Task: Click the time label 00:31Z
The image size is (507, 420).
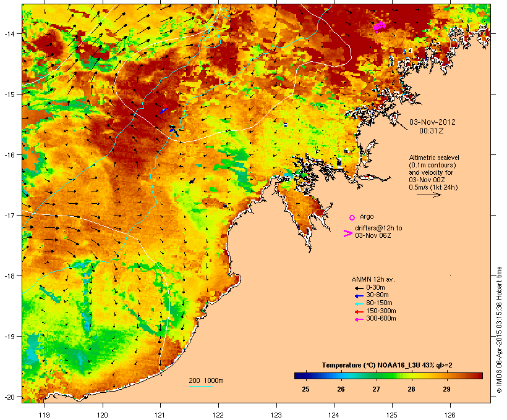Action: click(432, 131)
